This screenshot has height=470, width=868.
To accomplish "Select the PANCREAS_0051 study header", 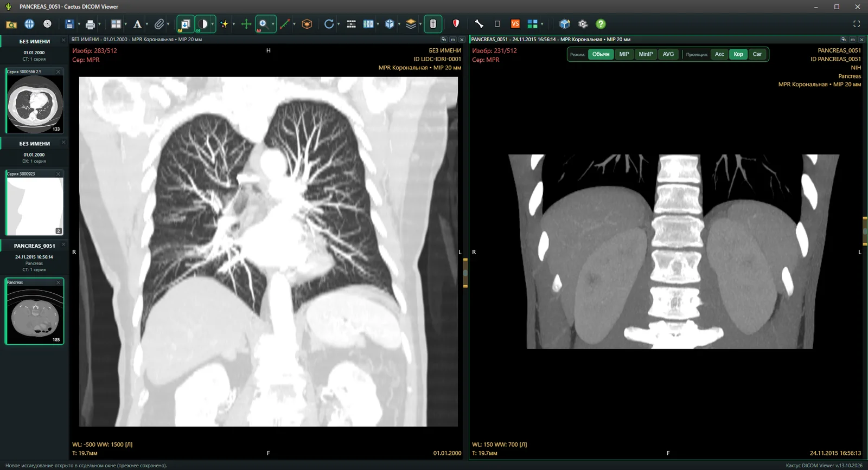I will pos(34,246).
